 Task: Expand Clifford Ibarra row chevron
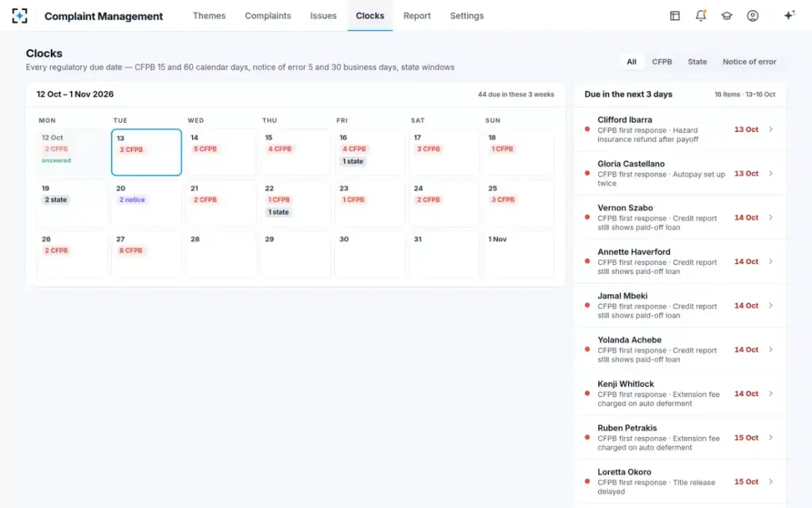(771, 129)
